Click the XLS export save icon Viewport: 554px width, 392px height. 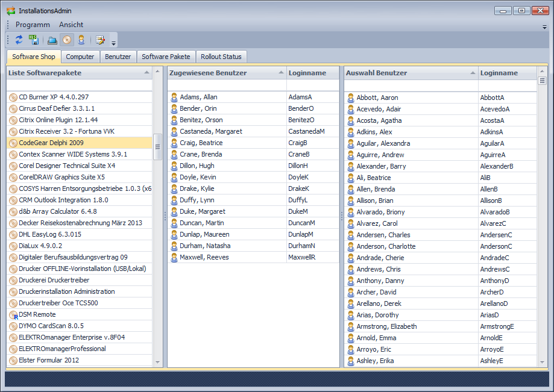click(34, 40)
